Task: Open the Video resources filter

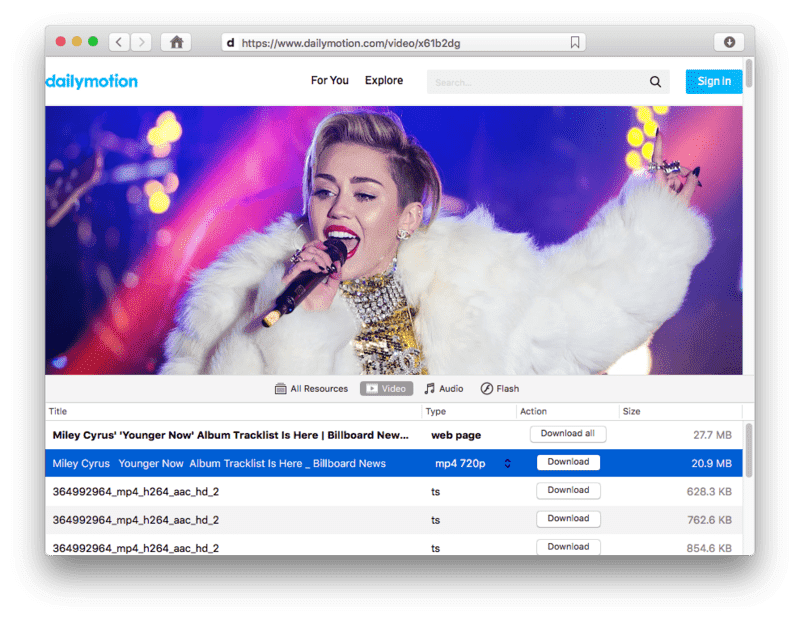Action: point(386,388)
